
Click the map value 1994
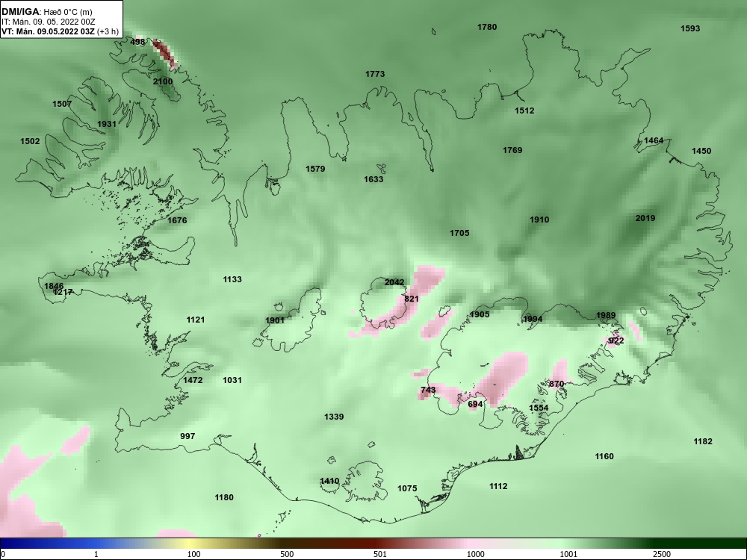(533, 319)
